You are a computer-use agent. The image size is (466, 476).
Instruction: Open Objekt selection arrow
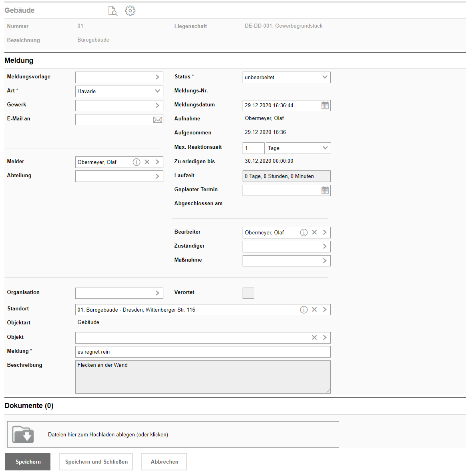coord(325,337)
